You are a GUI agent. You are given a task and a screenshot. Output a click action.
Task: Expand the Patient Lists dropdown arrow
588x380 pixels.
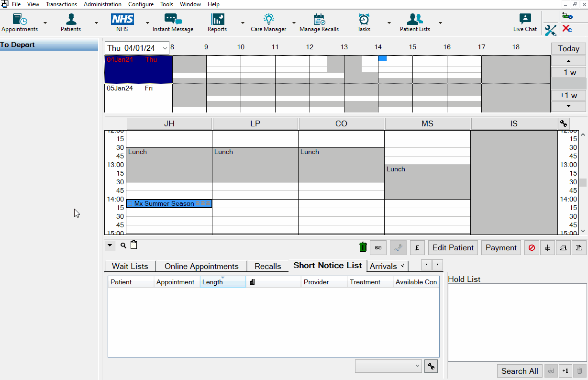tap(440, 23)
